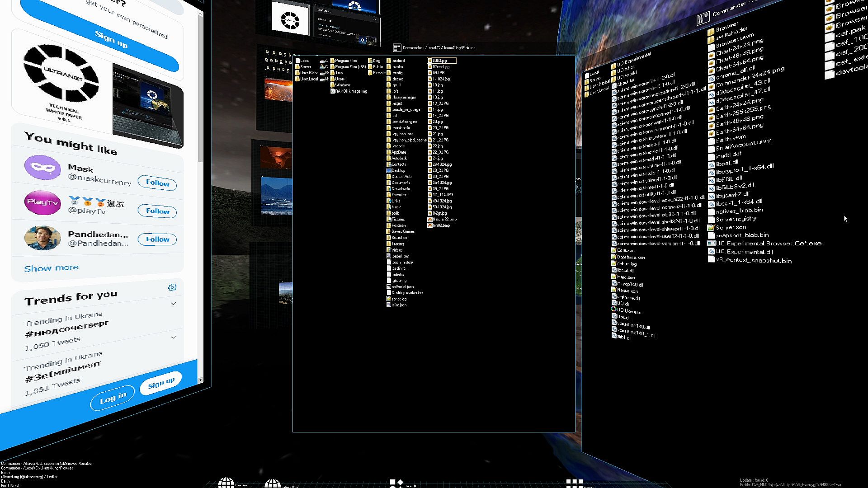Select the Nature 22.bmp file
The height and width of the screenshot is (488, 868).
coord(444,219)
